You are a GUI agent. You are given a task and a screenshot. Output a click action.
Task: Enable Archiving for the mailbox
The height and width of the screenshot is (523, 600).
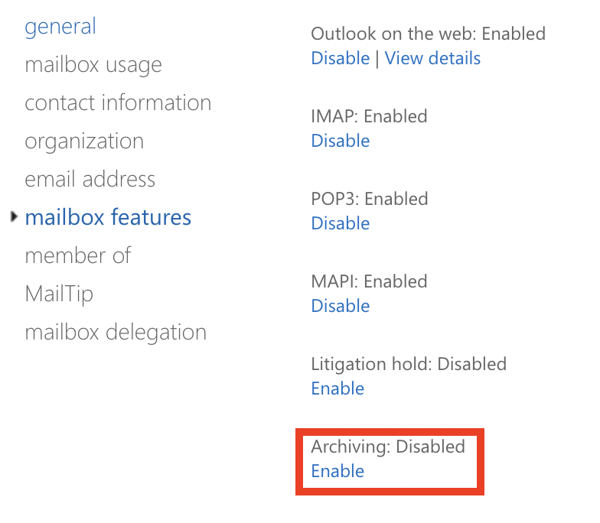click(338, 471)
